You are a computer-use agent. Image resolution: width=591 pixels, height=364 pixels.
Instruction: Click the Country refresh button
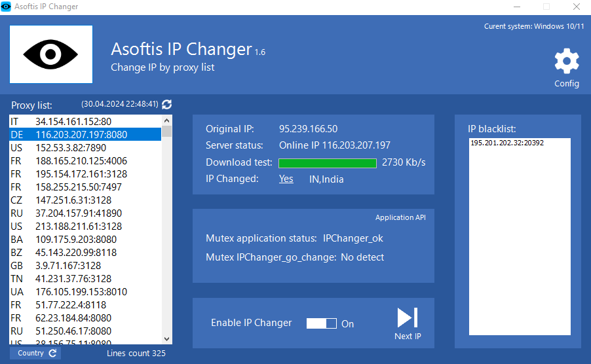(35, 353)
